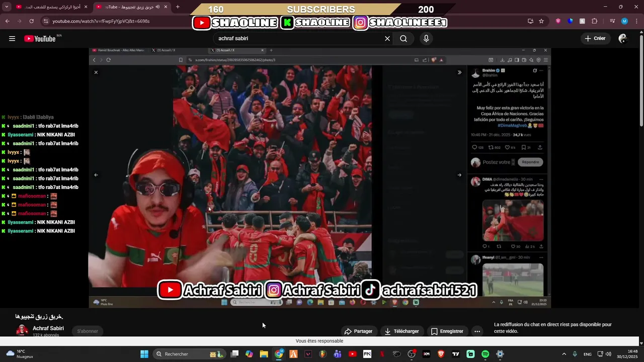Viewport: 644px width, 362px height.
Task: Open Brave browser from the taskbar
Action: coord(441,354)
